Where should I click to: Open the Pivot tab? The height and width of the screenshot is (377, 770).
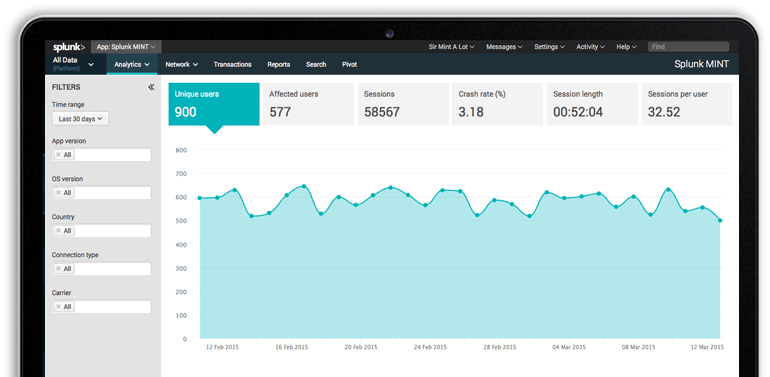click(349, 64)
